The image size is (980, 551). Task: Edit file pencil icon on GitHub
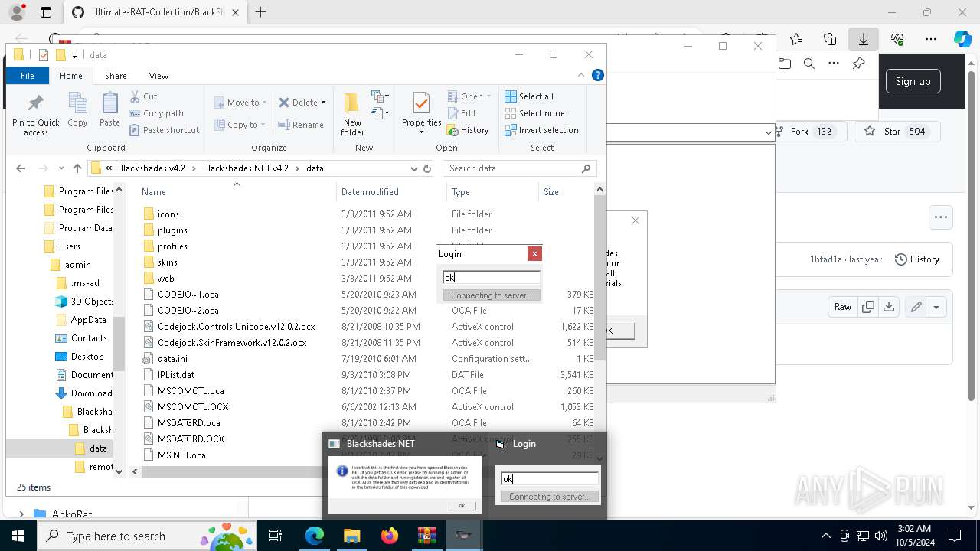pos(916,307)
